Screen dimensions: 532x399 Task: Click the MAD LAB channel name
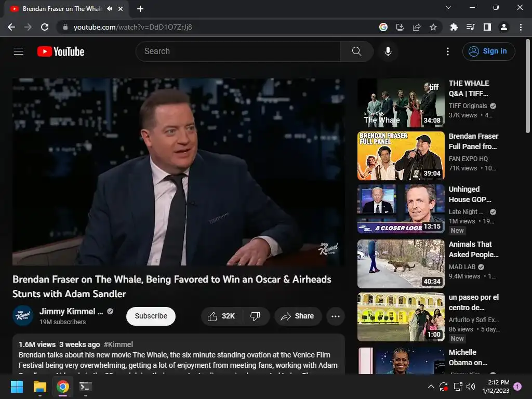pyautogui.click(x=462, y=267)
